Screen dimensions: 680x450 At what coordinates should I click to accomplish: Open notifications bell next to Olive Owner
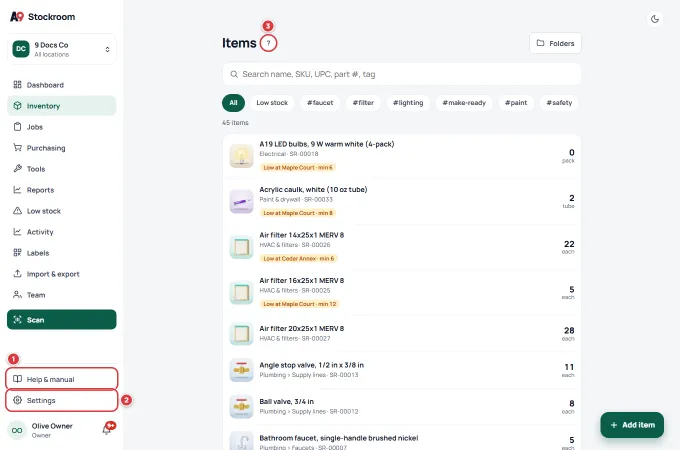[106, 430]
